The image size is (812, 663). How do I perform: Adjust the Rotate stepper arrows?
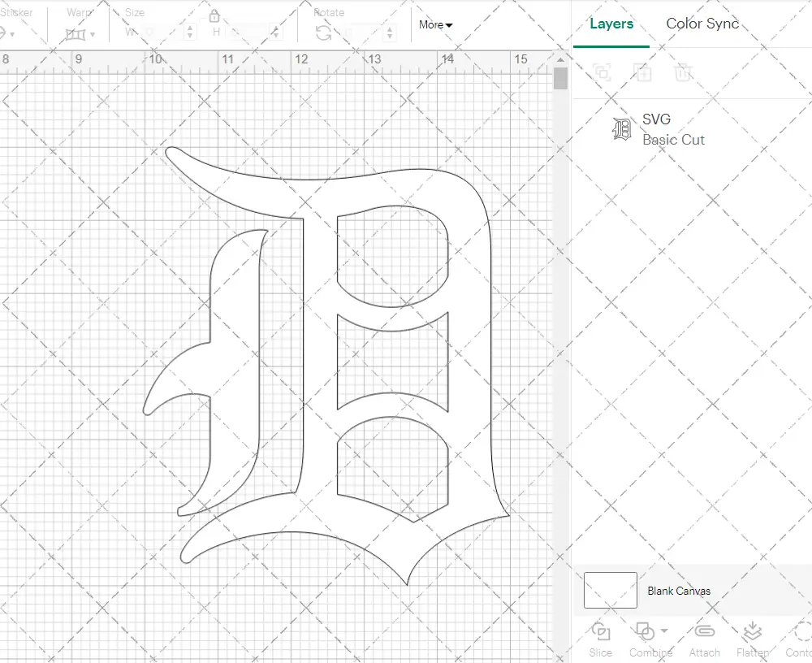pos(390,33)
